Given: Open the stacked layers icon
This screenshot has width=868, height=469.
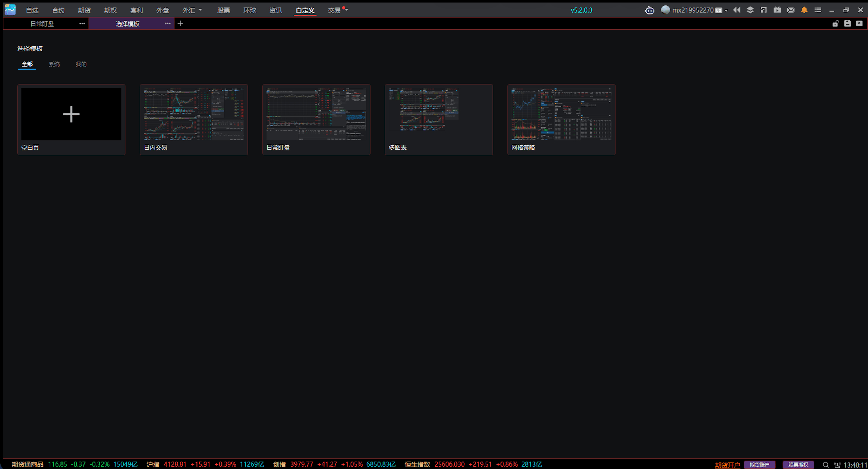Looking at the screenshot, I should tap(750, 10).
